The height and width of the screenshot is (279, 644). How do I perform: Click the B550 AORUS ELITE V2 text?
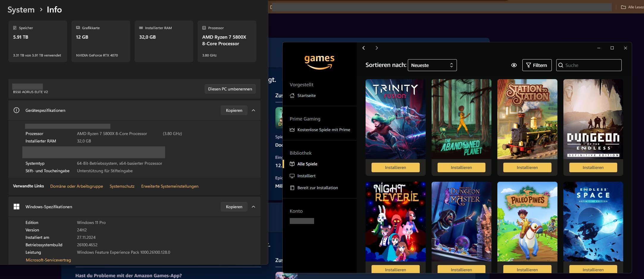click(x=30, y=92)
